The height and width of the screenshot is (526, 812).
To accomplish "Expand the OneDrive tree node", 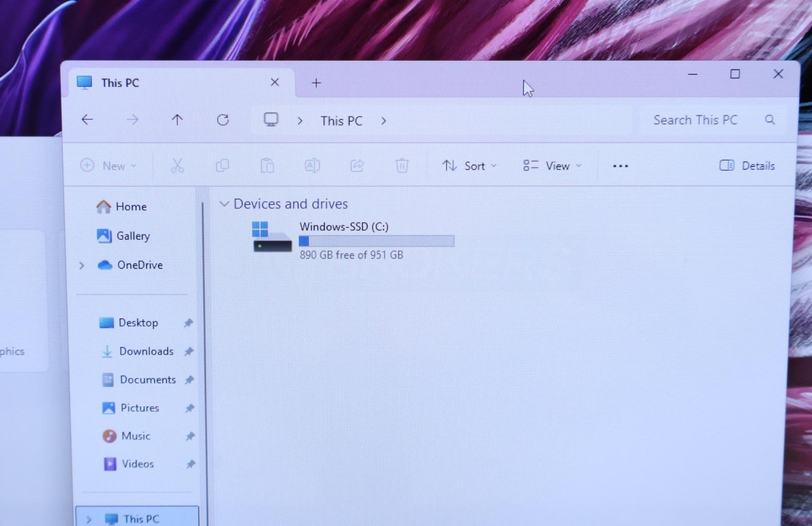I will pos(82,266).
